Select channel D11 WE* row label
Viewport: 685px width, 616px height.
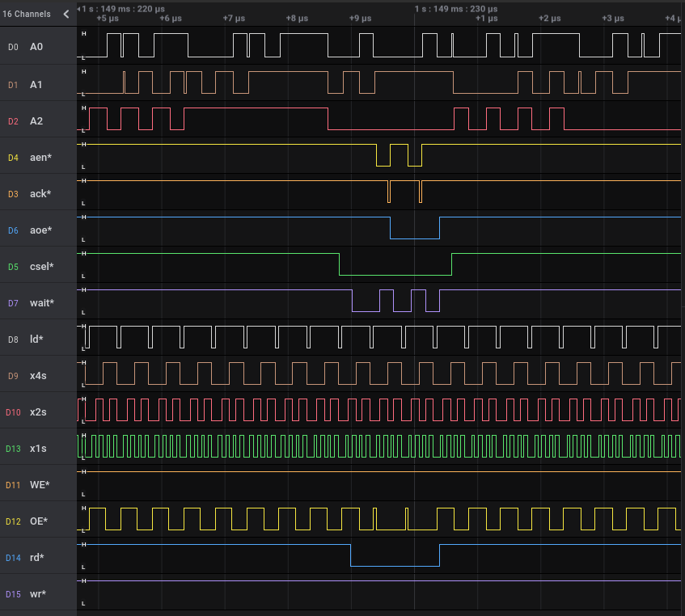click(39, 484)
